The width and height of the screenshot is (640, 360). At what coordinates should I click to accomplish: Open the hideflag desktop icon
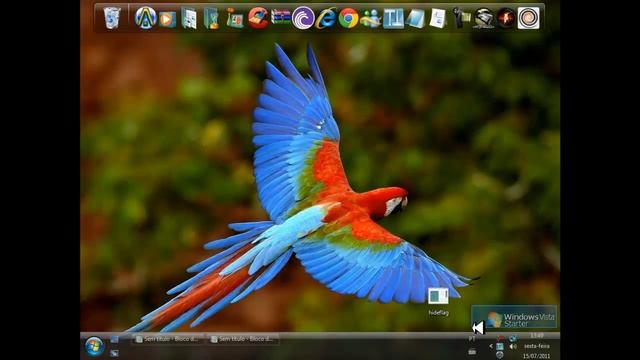[438, 302]
